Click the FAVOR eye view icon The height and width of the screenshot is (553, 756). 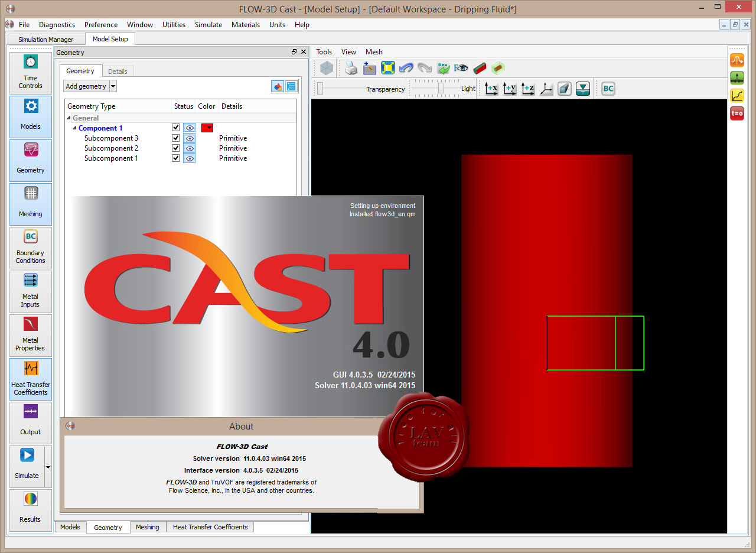pos(461,69)
